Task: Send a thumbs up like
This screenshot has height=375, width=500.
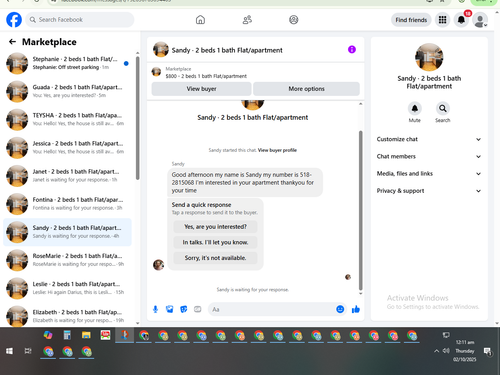Action: tap(356, 309)
